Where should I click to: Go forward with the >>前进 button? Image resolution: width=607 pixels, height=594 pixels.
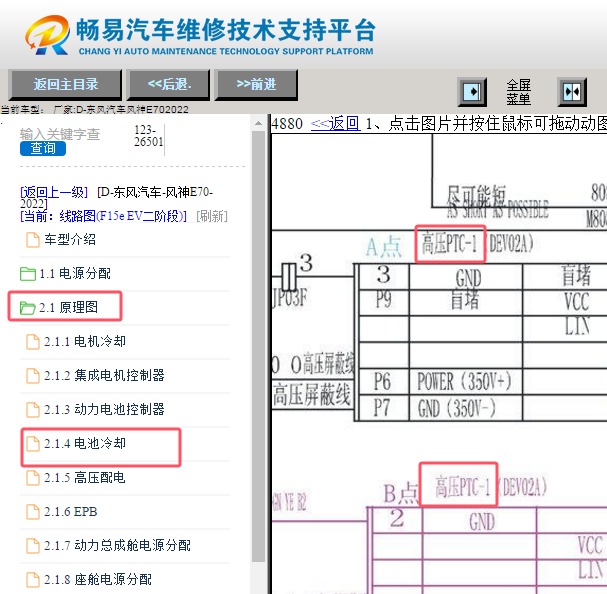point(256,84)
